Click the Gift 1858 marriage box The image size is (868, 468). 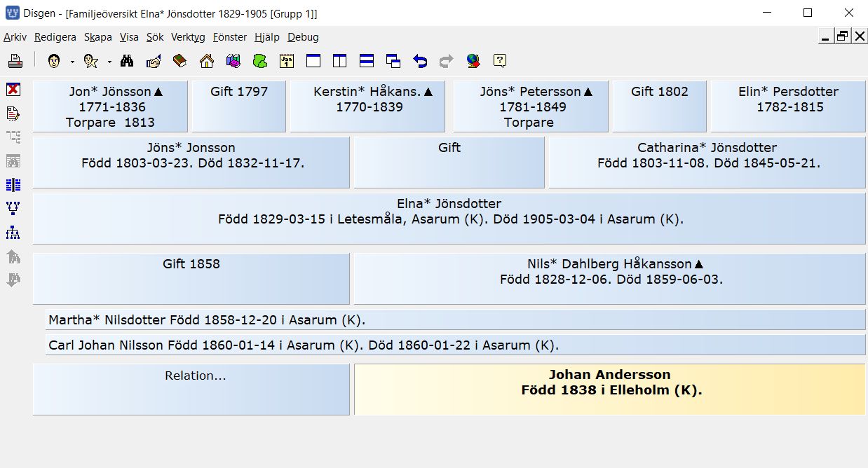(191, 279)
